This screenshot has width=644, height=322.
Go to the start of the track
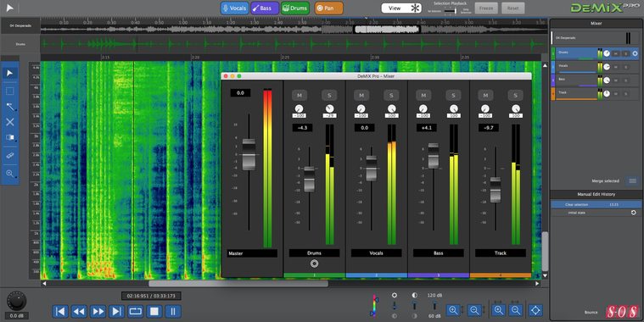click(60, 311)
